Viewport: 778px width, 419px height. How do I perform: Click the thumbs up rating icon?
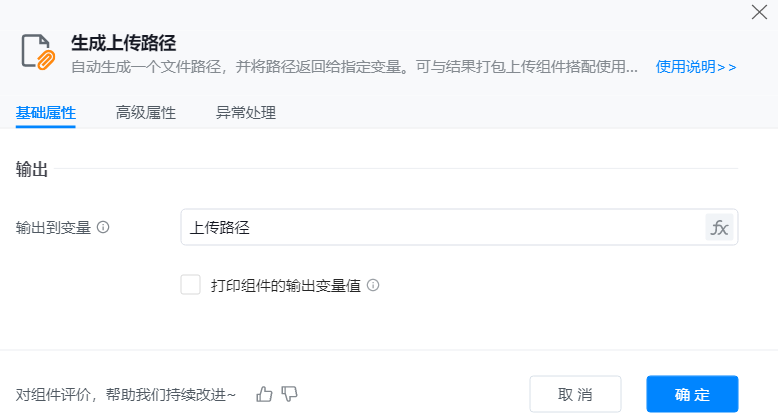pos(264,394)
